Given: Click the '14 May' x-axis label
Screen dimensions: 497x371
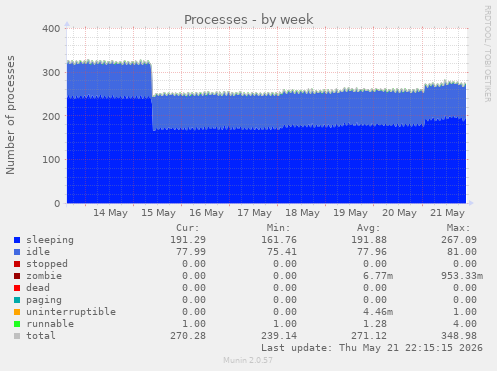Looking at the screenshot, I should pyautogui.click(x=110, y=213).
